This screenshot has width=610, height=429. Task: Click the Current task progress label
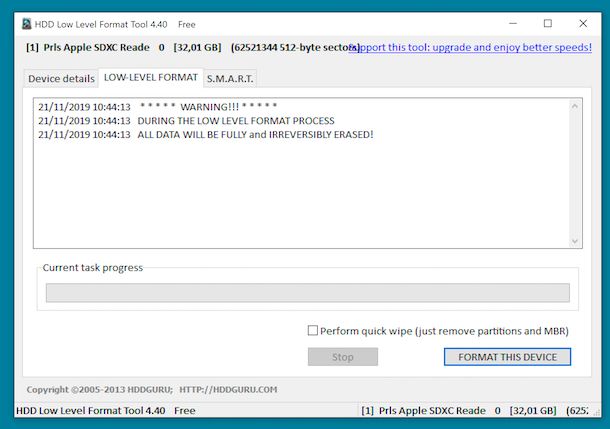click(93, 268)
